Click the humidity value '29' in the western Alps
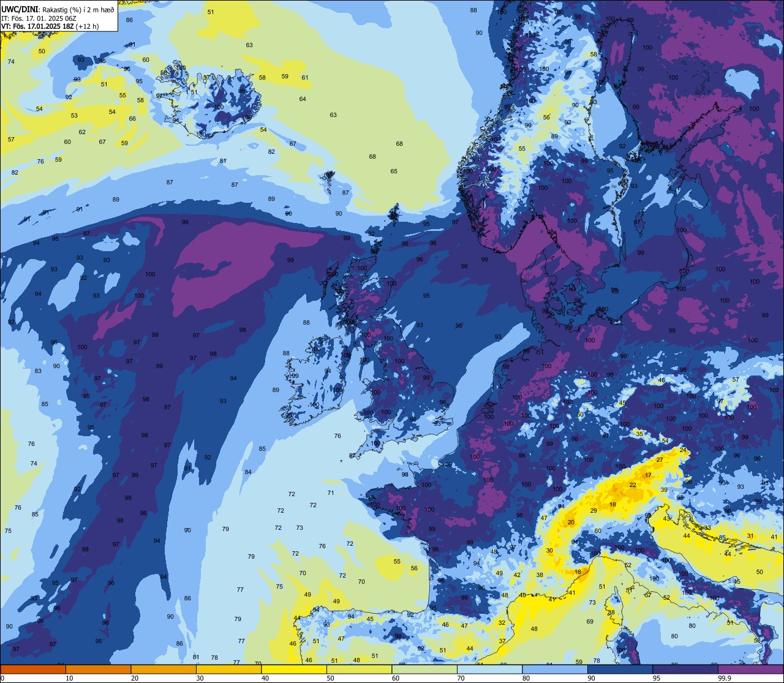Viewport: 784px width, 683px height. tap(594, 511)
